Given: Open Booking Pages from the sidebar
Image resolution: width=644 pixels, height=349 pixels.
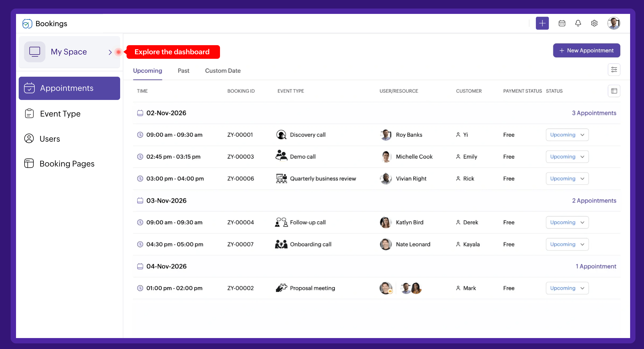Looking at the screenshot, I should 67,163.
